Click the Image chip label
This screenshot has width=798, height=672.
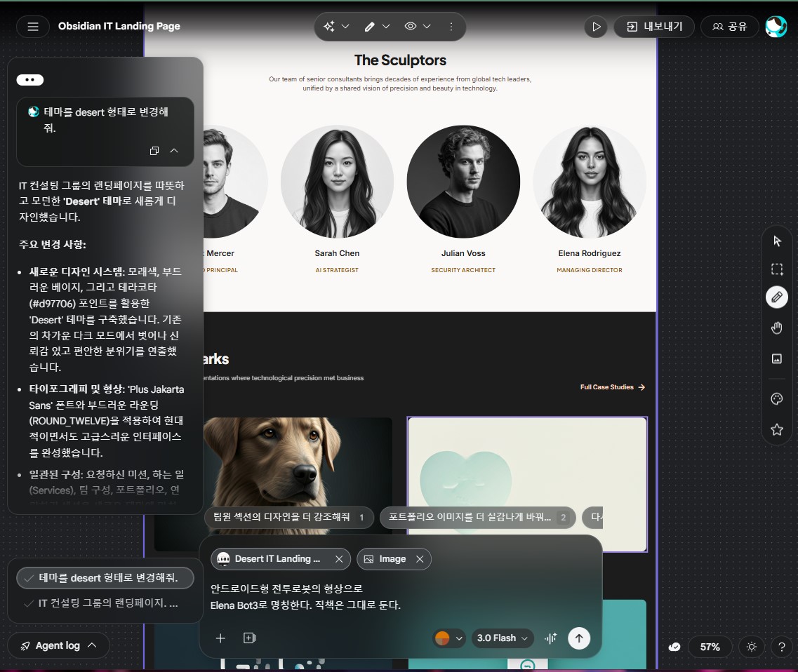click(x=392, y=559)
